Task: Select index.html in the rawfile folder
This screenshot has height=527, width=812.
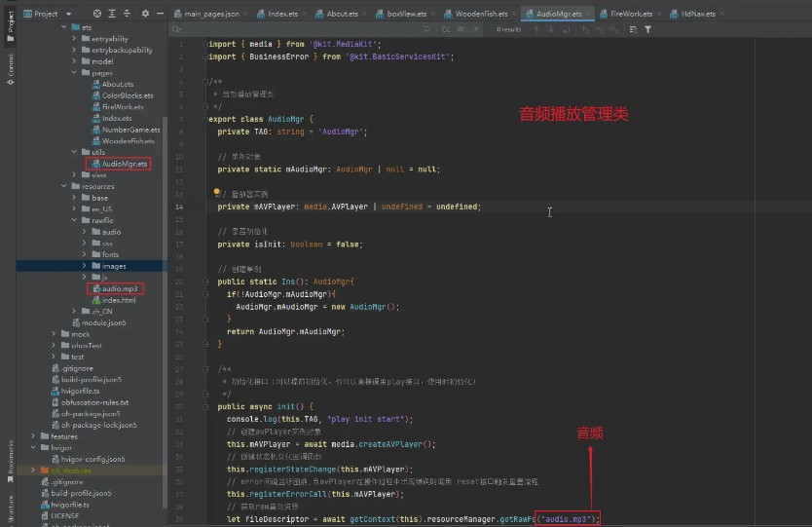Action: (x=114, y=300)
